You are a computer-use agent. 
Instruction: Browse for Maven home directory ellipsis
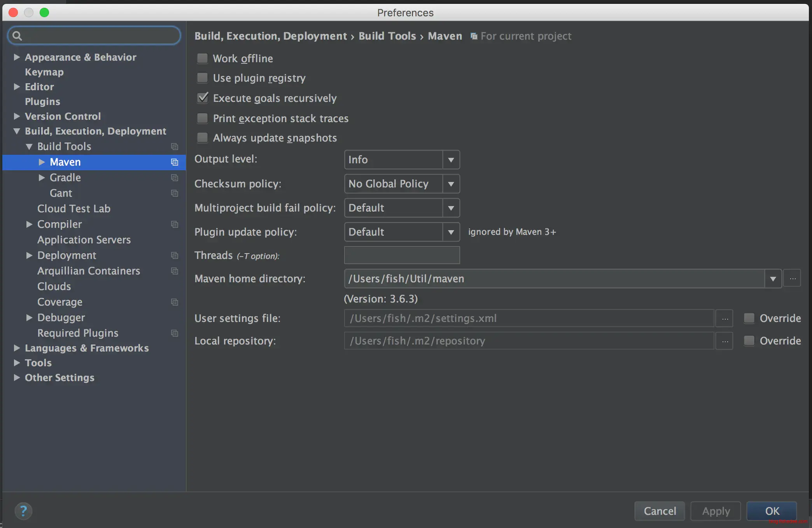792,278
